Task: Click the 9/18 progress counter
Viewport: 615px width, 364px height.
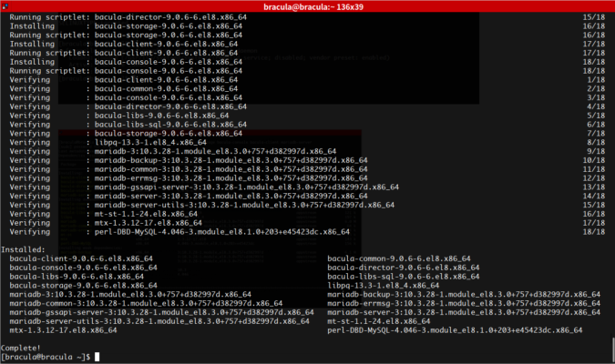Action: point(596,151)
